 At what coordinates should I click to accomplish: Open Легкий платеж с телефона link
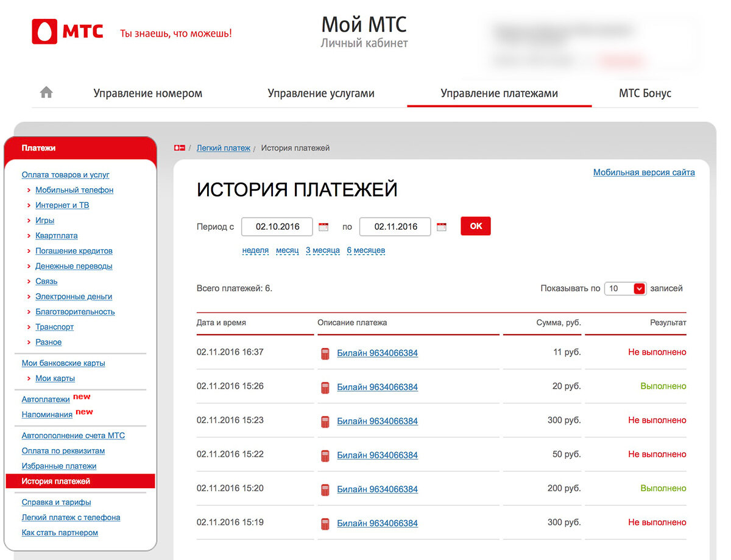[71, 517]
